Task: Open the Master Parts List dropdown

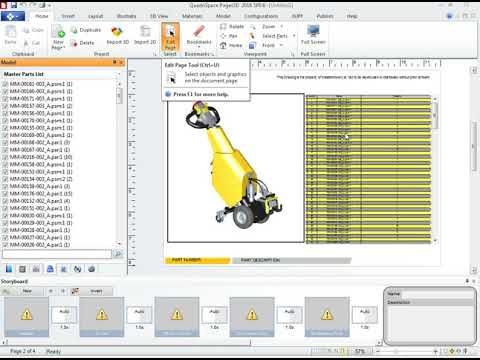Action: click(119, 74)
